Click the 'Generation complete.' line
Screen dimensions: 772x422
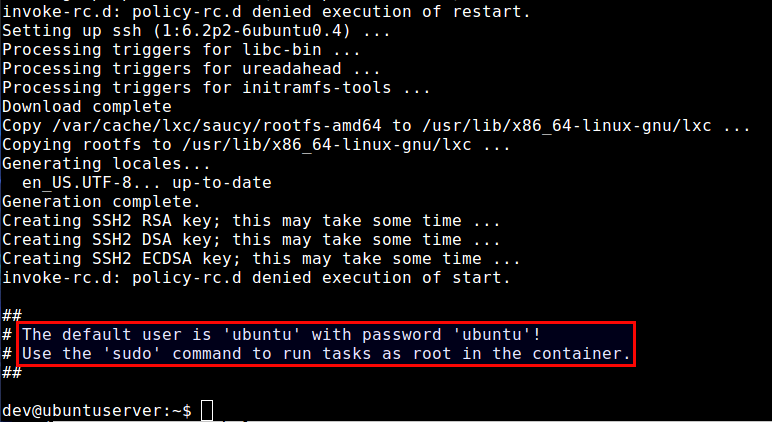[x=101, y=202]
